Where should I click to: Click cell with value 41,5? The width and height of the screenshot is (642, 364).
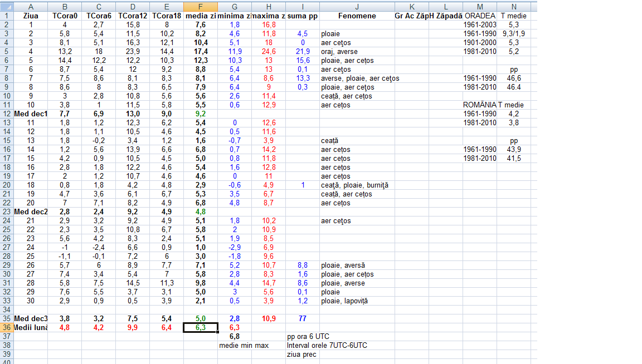click(x=514, y=158)
